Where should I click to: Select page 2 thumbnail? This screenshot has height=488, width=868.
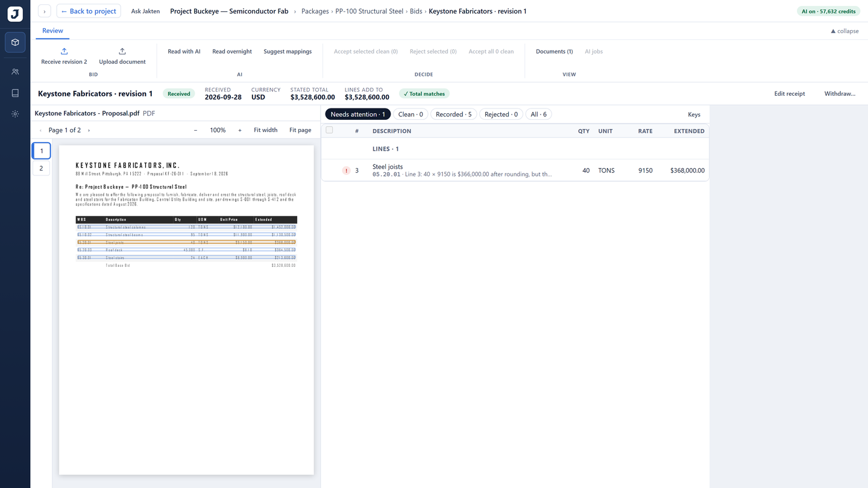tap(42, 168)
